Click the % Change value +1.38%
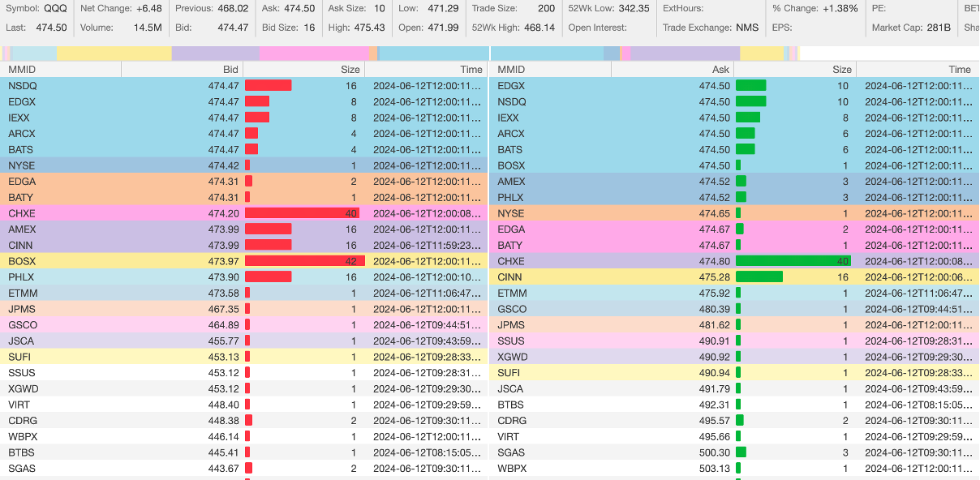980x480 pixels. pyautogui.click(x=840, y=8)
